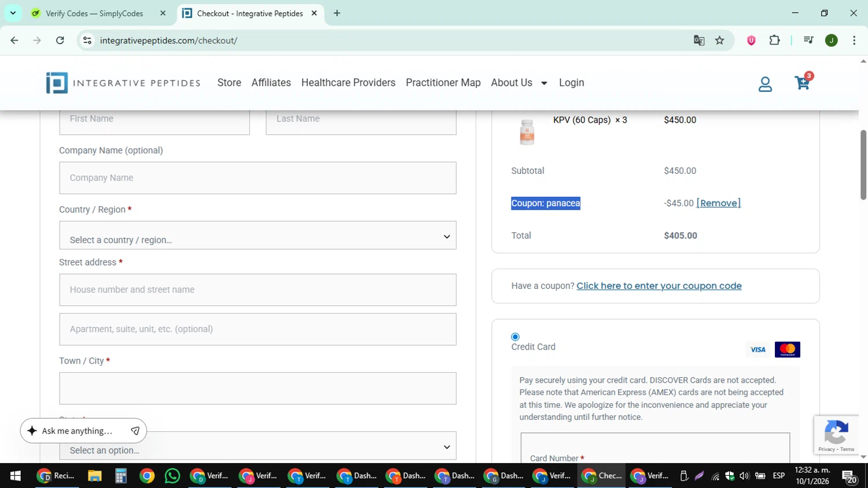
Task: View site information icon in address bar
Action: (87, 41)
